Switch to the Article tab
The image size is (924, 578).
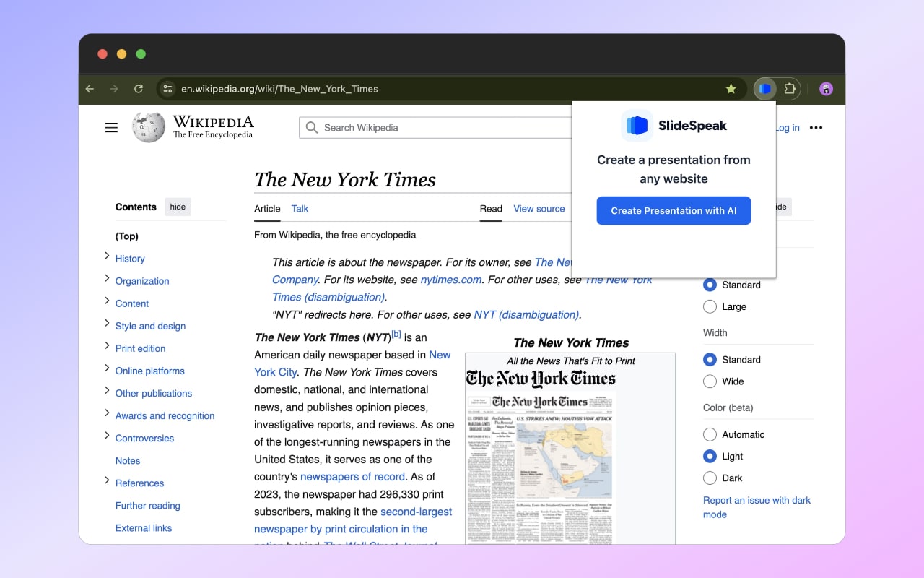(x=267, y=209)
